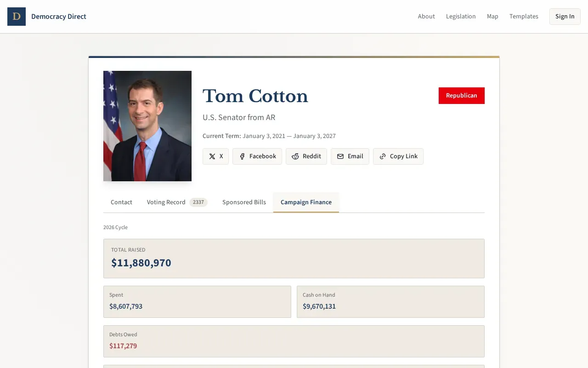The height and width of the screenshot is (368, 588).
Task: Click the red Republican party badge
Action: pos(462,96)
